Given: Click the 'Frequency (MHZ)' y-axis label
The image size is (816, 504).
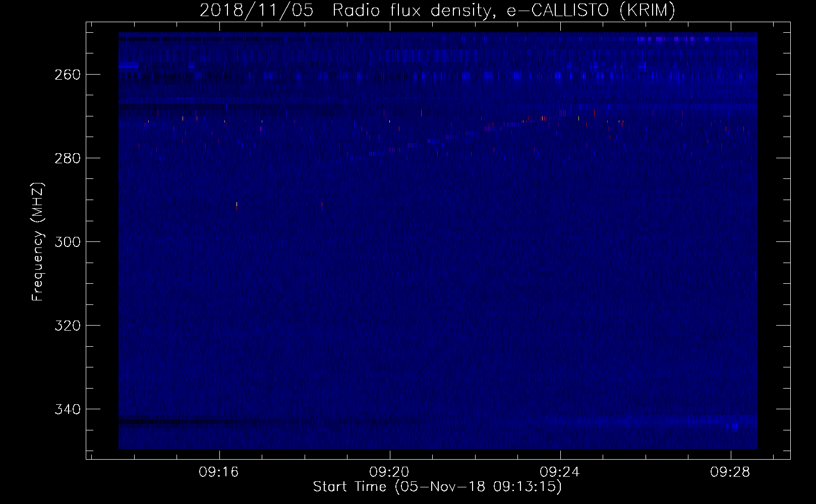Looking at the screenshot, I should (x=38, y=241).
